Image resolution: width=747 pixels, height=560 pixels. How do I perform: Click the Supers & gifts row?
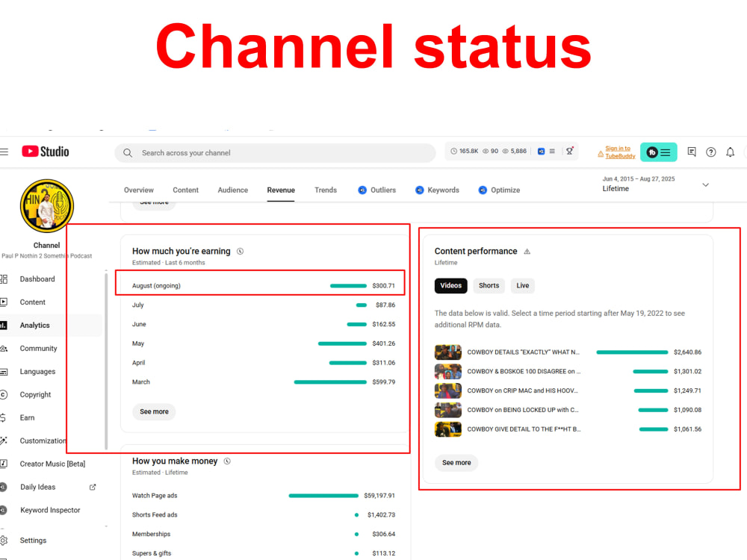pos(264,553)
